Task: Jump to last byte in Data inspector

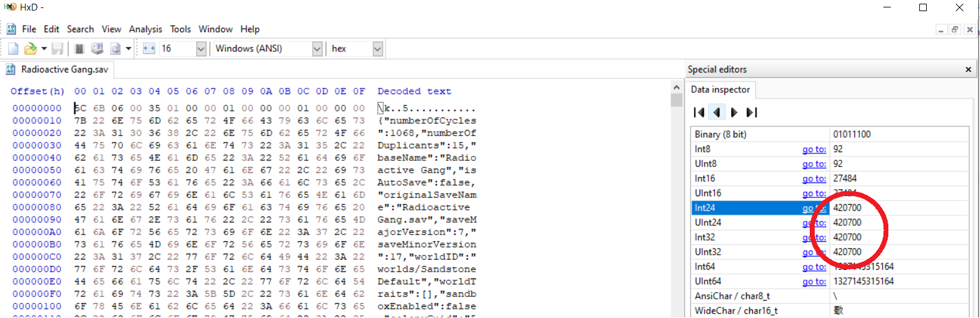Action: 752,112
